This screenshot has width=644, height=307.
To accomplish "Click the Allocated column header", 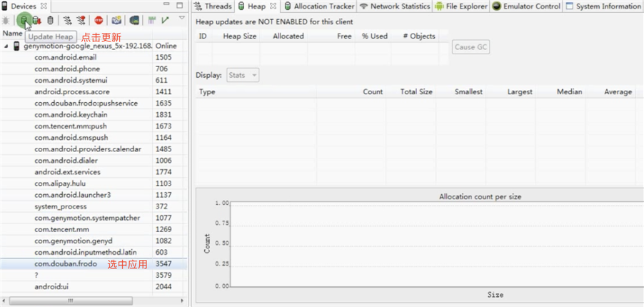I will click(x=283, y=36).
